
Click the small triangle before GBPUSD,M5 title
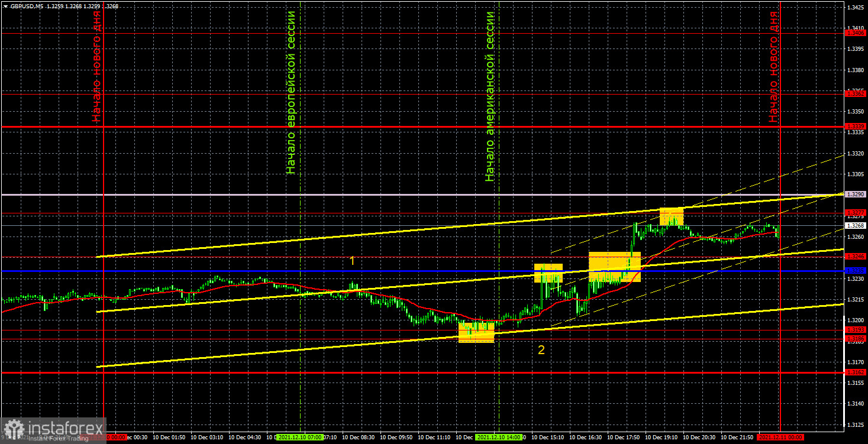pos(5,5)
